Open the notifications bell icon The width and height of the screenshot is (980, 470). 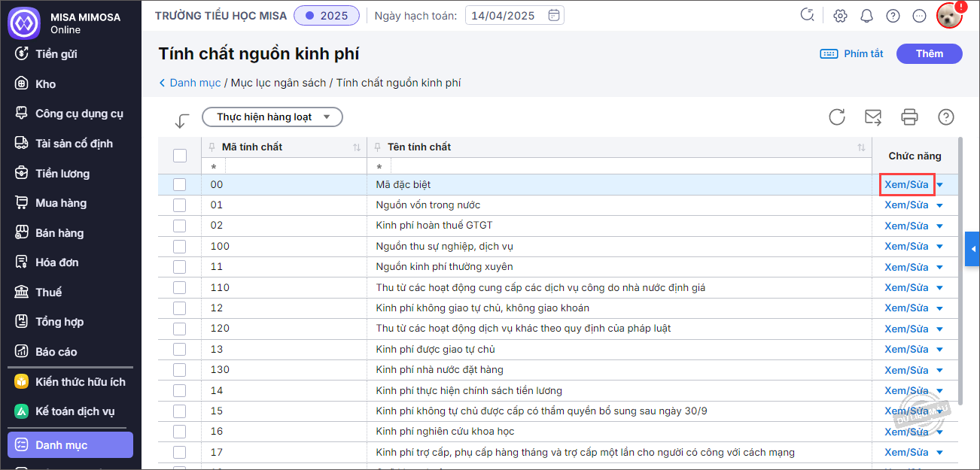[866, 16]
